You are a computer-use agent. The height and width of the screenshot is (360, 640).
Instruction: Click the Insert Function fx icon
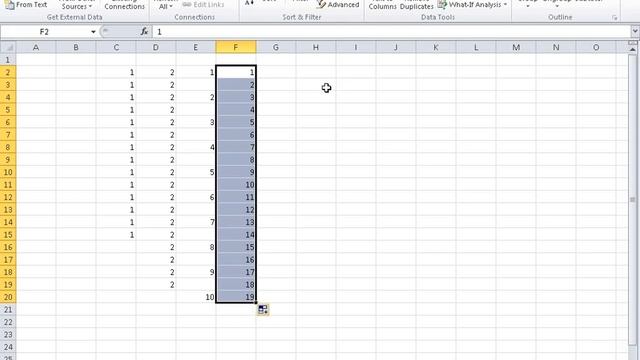[144, 31]
